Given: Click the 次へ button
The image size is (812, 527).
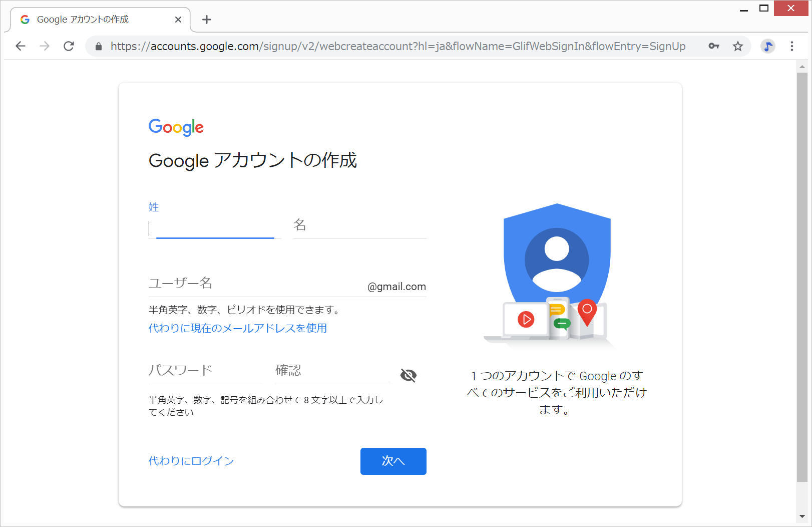Looking at the screenshot, I should [x=393, y=461].
